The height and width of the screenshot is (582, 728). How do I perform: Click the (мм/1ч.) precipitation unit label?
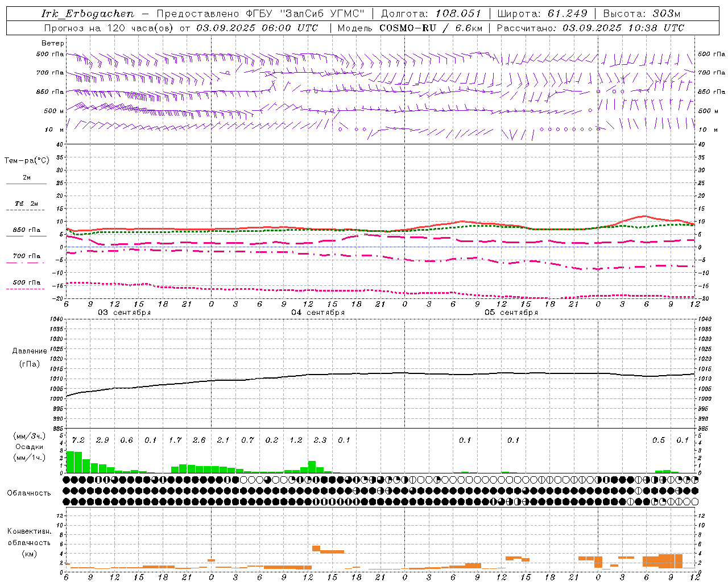pos(29,458)
